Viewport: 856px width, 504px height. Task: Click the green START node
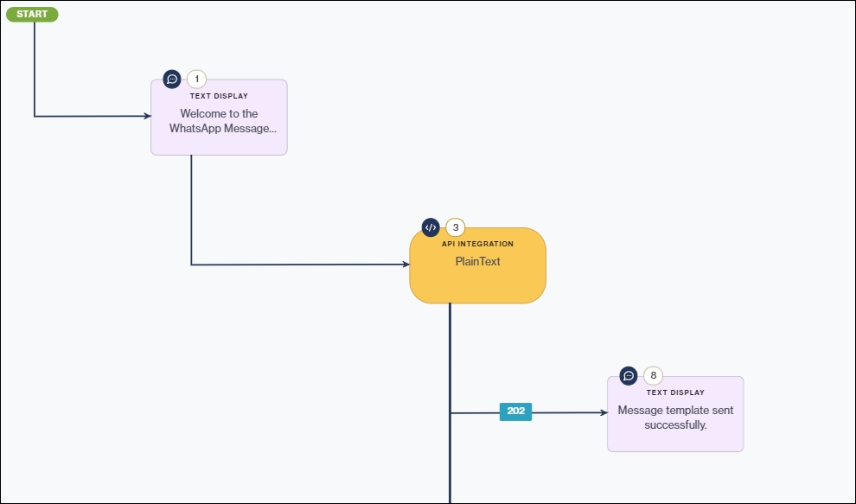pyautogui.click(x=32, y=14)
